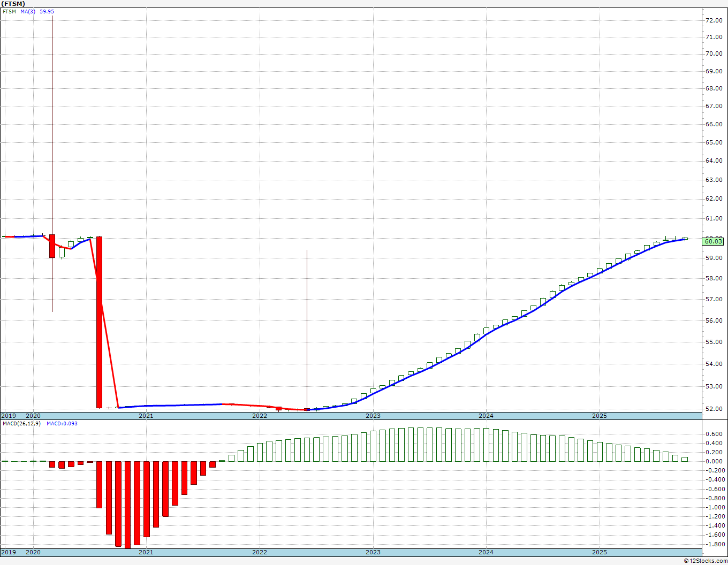Click the MACD:0.093 value label
This screenshot has height=565, width=728.
coord(62,423)
